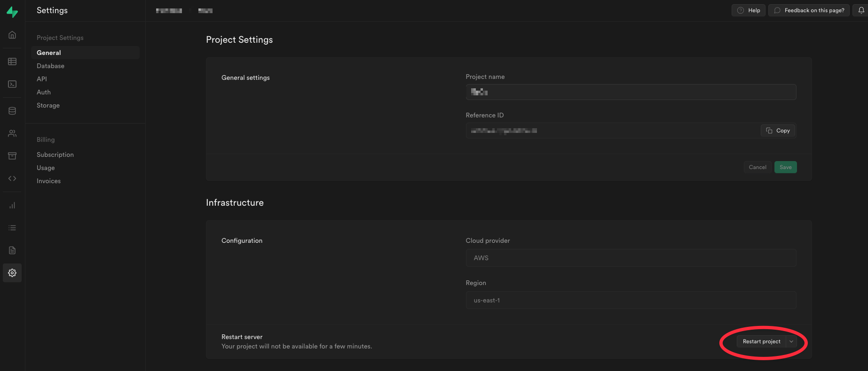Open the Database icon in sidebar
The width and height of the screenshot is (868, 371).
12,111
